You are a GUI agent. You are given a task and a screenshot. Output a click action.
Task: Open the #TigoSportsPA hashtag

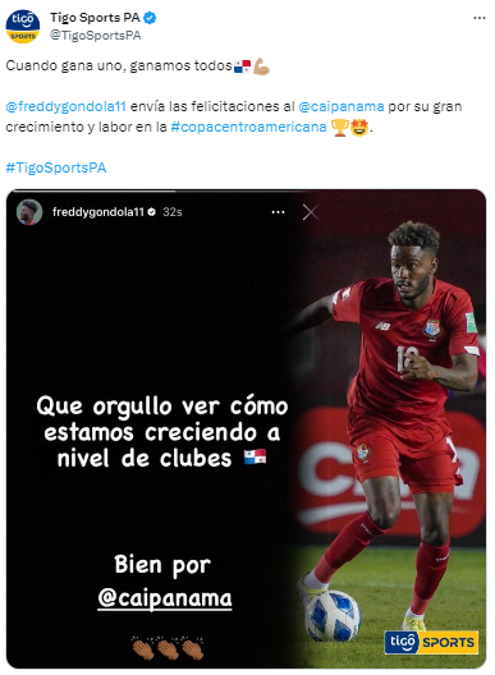(x=56, y=167)
